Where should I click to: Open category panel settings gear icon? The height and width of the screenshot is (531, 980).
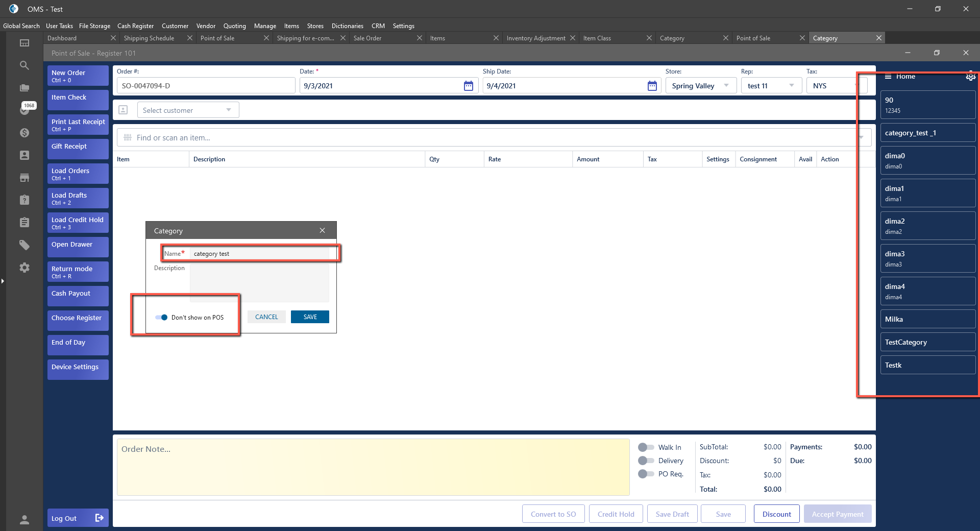[x=970, y=77]
